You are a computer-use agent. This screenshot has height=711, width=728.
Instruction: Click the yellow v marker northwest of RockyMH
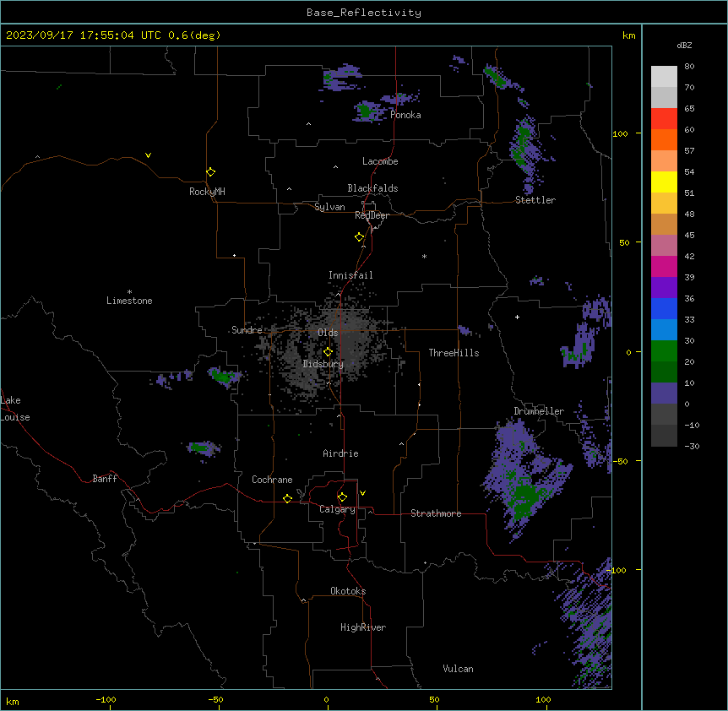pyautogui.click(x=148, y=155)
